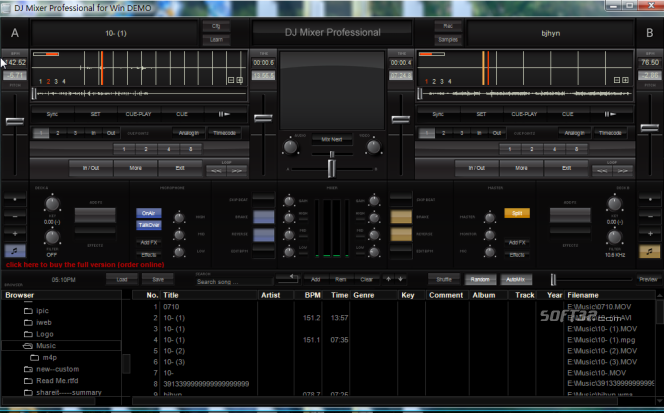Screen dimensions: 664x413
Task: Click deck A loop forward arrows button
Action: click(237, 170)
